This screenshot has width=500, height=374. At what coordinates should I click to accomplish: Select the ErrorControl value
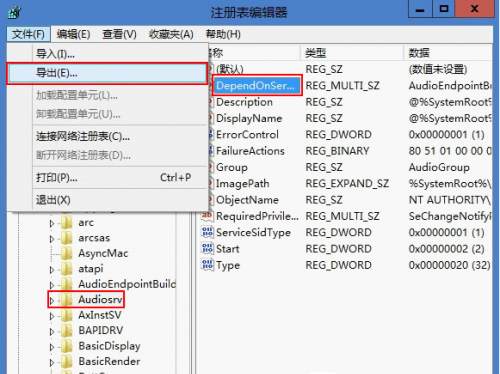(247, 135)
